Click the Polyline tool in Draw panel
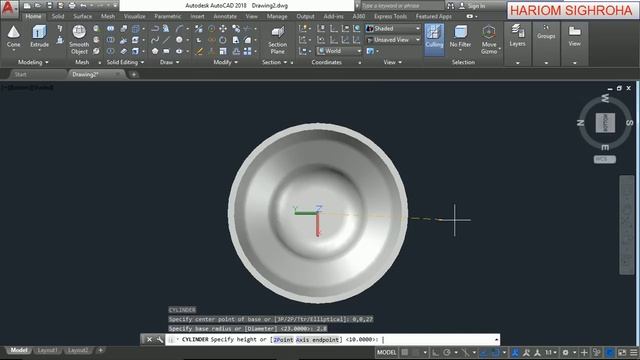640x360 pixels. click(155, 29)
